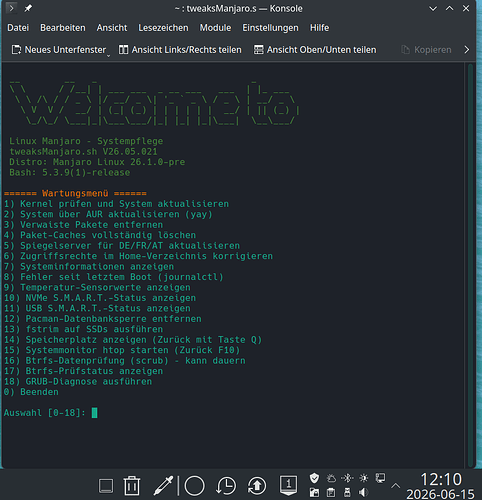
Task: Open the weather cloud tray icon
Action: pos(331,478)
